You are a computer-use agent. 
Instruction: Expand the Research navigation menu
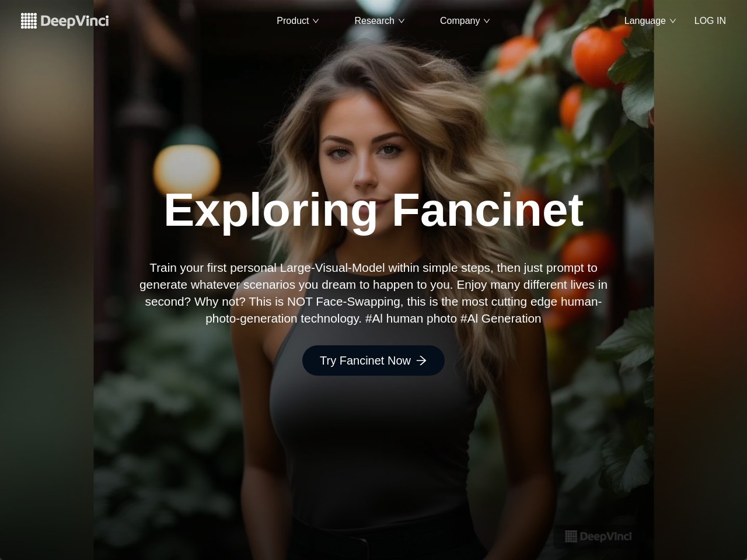click(379, 20)
